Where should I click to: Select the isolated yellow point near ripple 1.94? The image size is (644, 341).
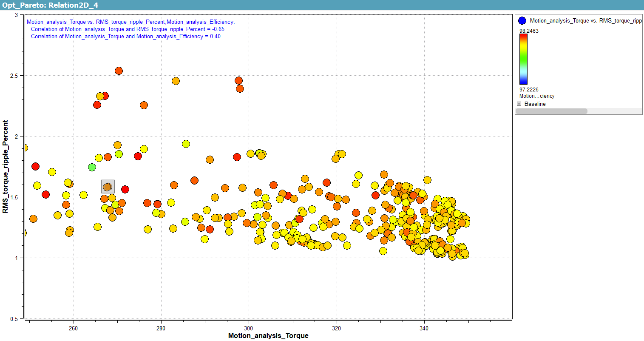[x=186, y=144]
